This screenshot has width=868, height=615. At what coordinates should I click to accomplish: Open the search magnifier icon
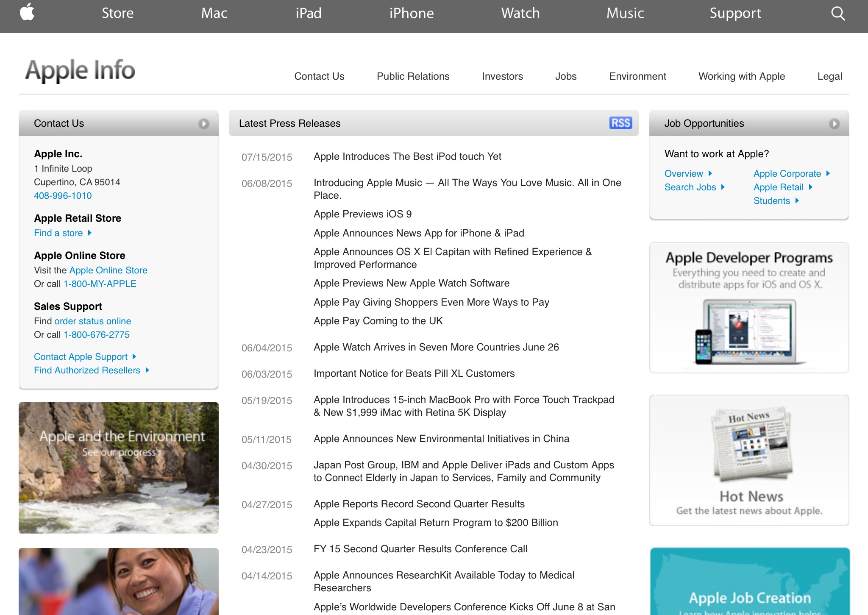(x=838, y=13)
